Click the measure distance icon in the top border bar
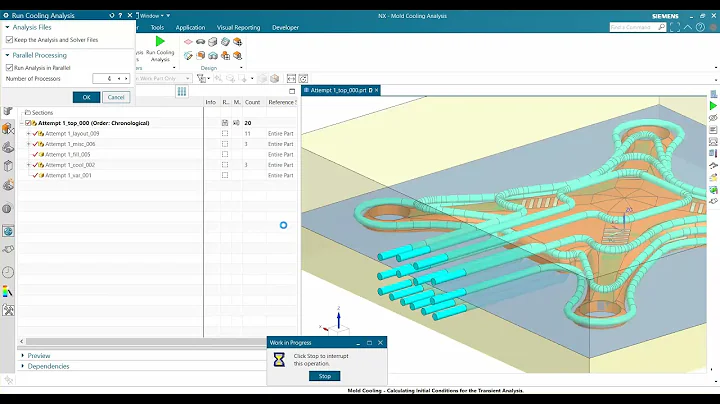Image resolution: width=720 pixels, height=404 pixels. click(x=291, y=79)
